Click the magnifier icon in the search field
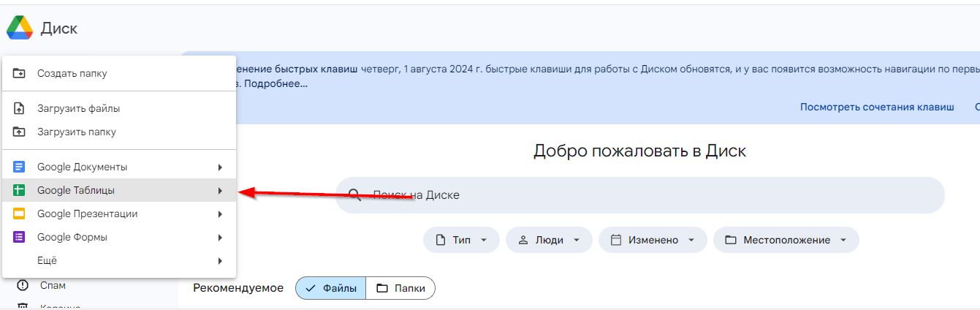This screenshot has width=980, height=310. pos(355,194)
